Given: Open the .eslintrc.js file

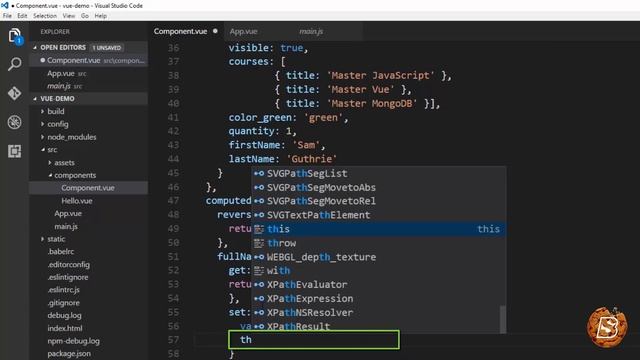Looking at the screenshot, I should (x=63, y=290).
